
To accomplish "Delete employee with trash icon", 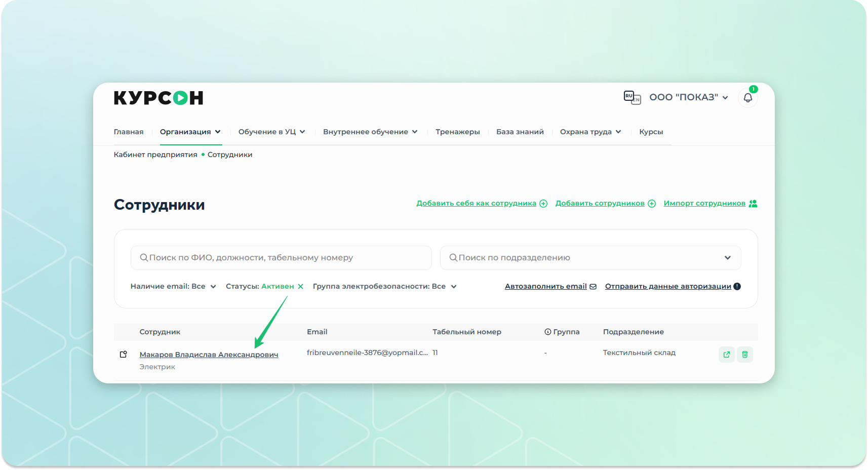I will [x=744, y=355].
